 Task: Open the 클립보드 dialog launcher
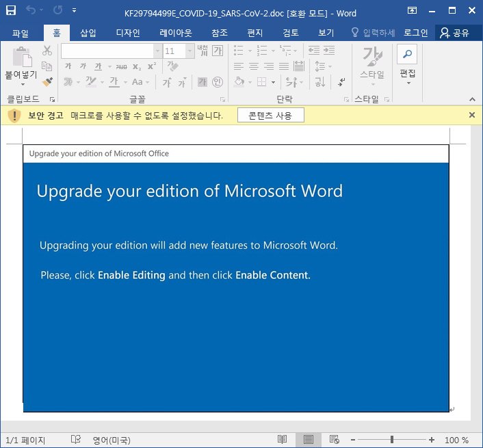coord(52,99)
